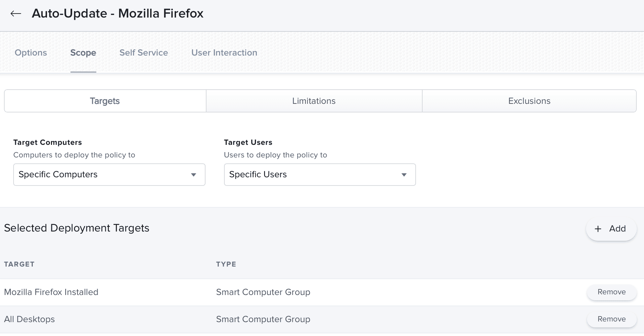Click the TARGET column header
This screenshot has width=644, height=336.
click(19, 264)
